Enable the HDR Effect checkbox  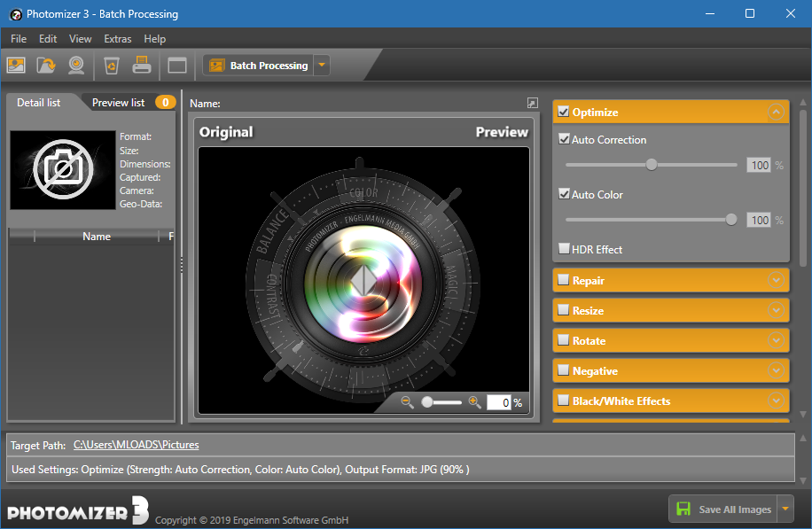(564, 248)
